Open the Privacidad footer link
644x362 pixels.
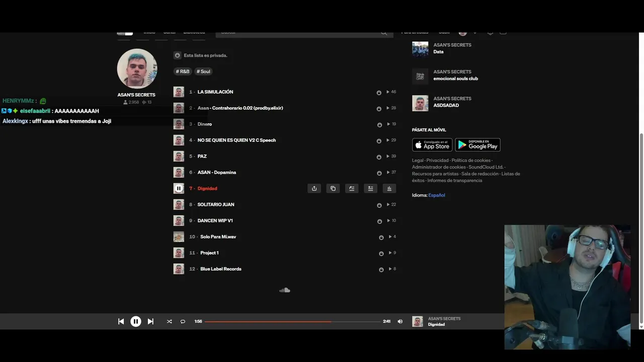437,160
